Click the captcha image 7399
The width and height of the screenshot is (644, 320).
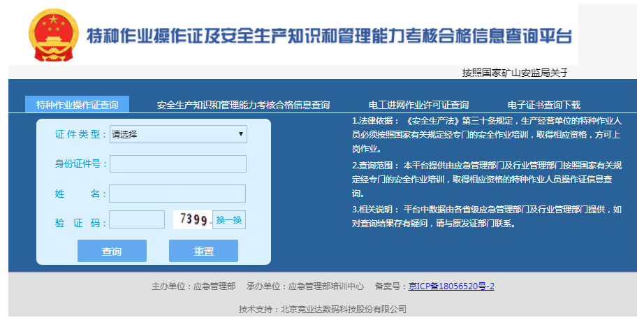pyautogui.click(x=192, y=220)
